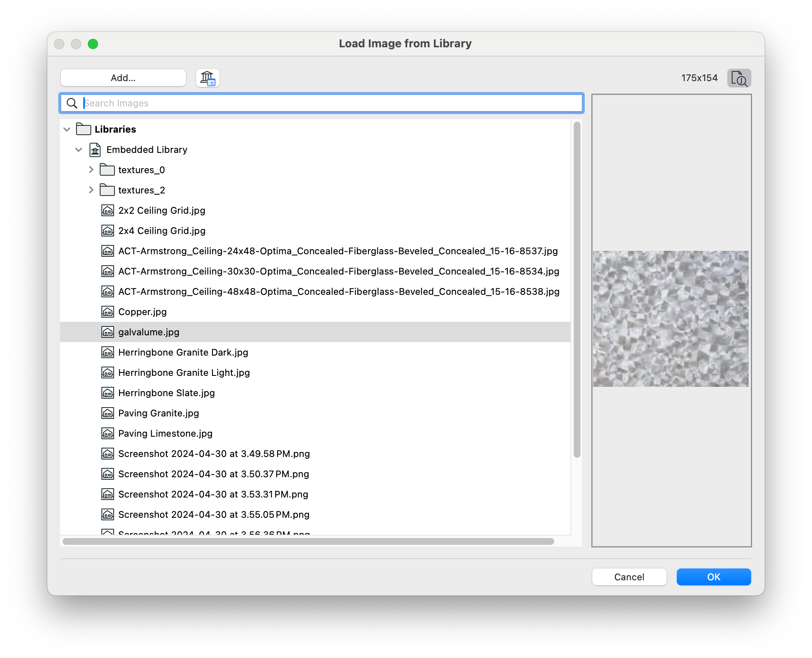Click the 2x2 Ceiling Grid.jpg icon

(x=108, y=211)
